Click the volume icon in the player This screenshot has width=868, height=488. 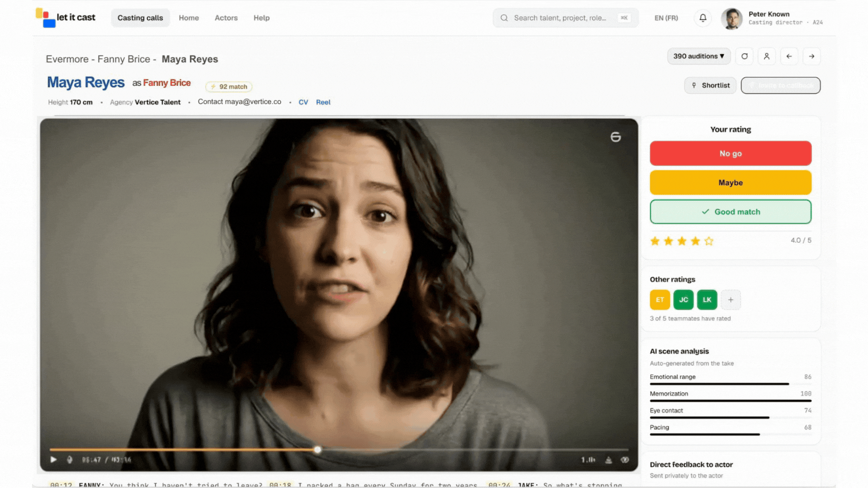point(70,460)
